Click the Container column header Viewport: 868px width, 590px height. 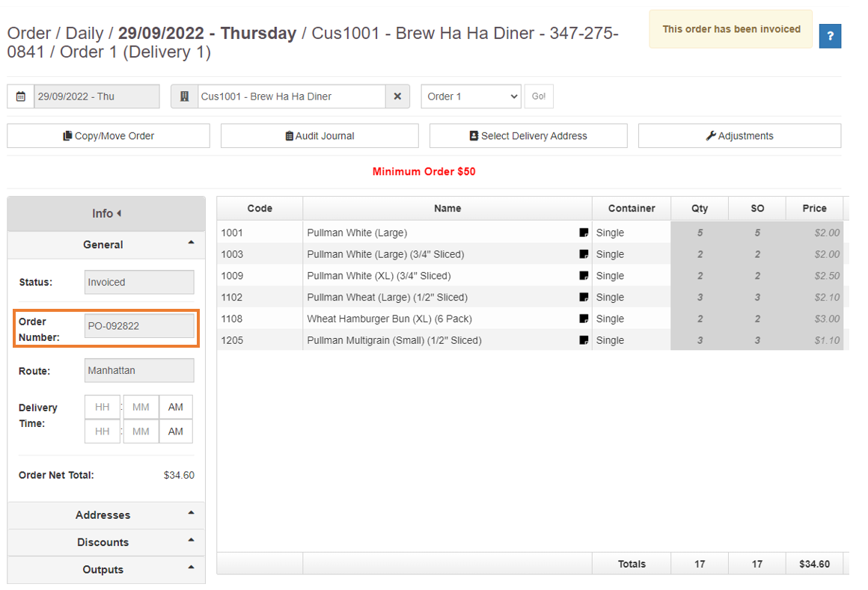coord(632,209)
